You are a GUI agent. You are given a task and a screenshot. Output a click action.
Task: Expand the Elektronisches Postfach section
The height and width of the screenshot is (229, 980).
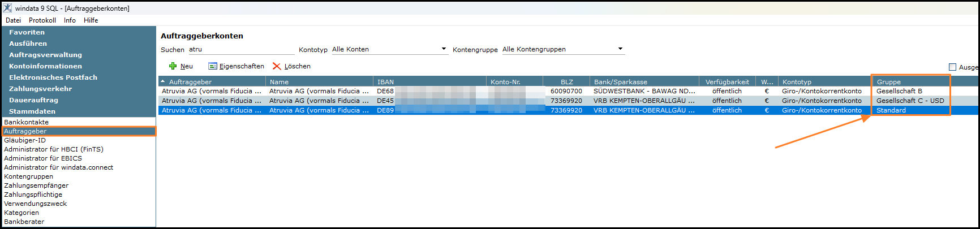click(x=79, y=77)
